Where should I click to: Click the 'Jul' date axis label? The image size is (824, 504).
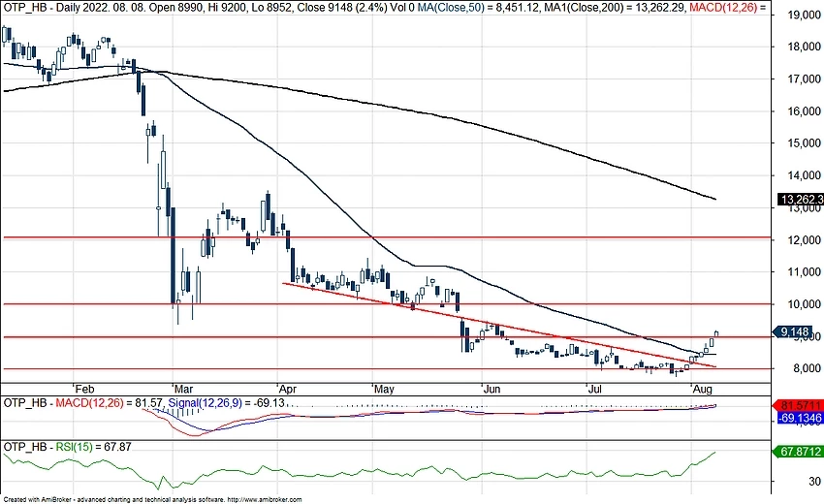point(595,390)
